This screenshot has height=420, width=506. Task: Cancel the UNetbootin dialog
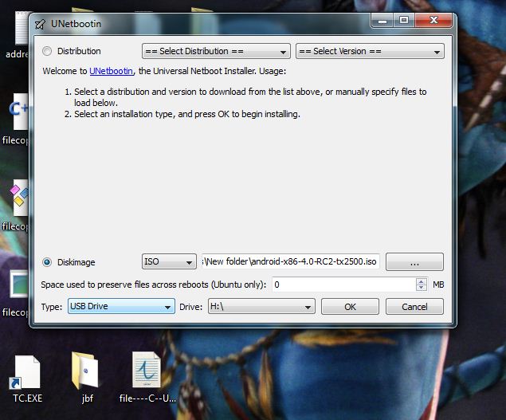click(x=414, y=306)
